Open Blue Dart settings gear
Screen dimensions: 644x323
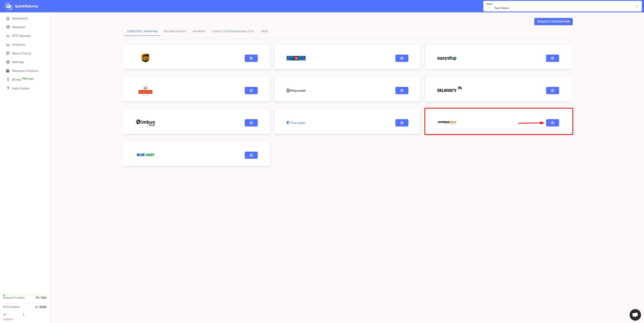click(x=251, y=155)
